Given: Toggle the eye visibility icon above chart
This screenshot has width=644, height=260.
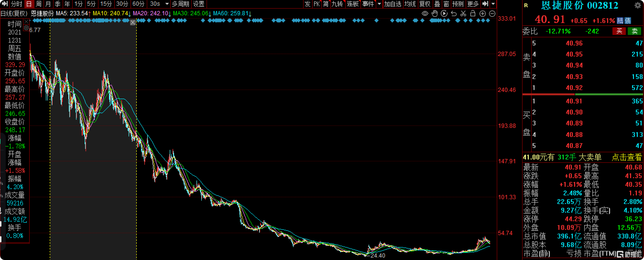Looking at the screenshot, I should [x=425, y=13].
